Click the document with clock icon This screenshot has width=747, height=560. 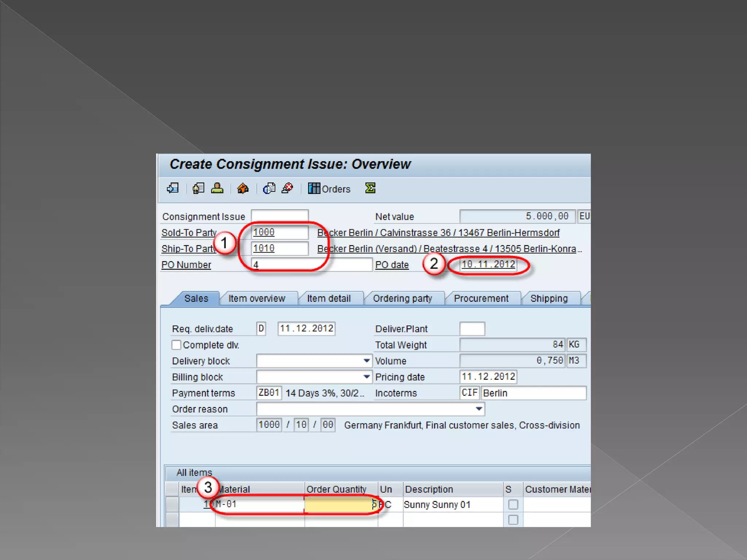269,188
